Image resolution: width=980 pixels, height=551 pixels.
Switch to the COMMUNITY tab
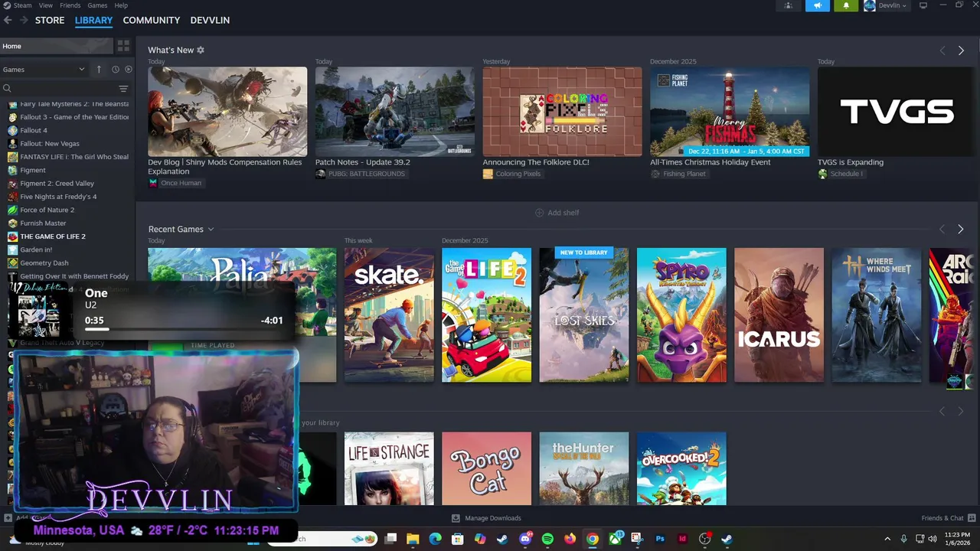(152, 20)
